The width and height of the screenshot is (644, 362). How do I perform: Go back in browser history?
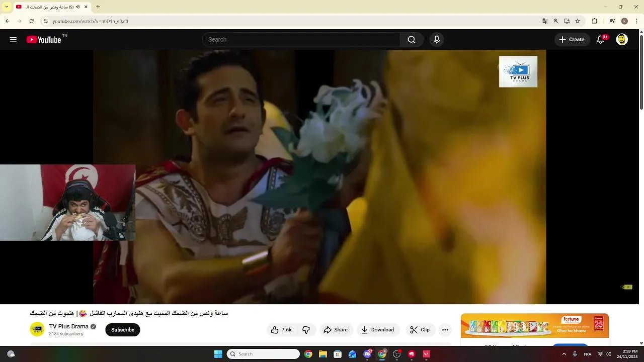pyautogui.click(x=8, y=21)
